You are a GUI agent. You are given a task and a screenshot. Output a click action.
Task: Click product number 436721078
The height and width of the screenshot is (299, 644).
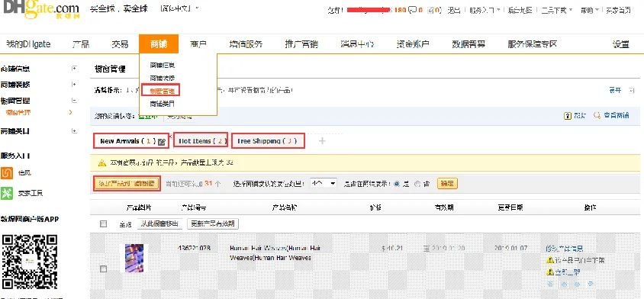pos(194,248)
